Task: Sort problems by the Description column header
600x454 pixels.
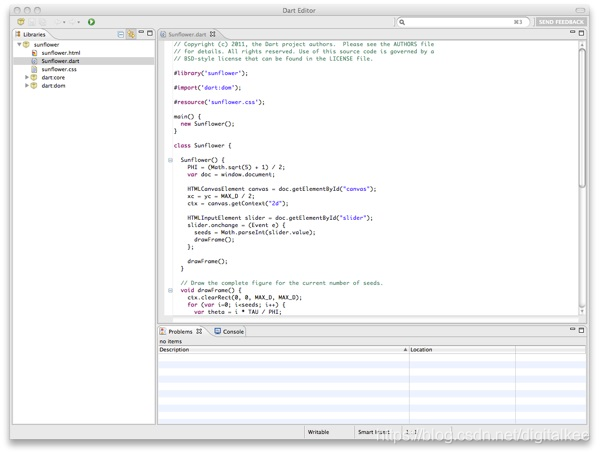Action: (x=283, y=350)
